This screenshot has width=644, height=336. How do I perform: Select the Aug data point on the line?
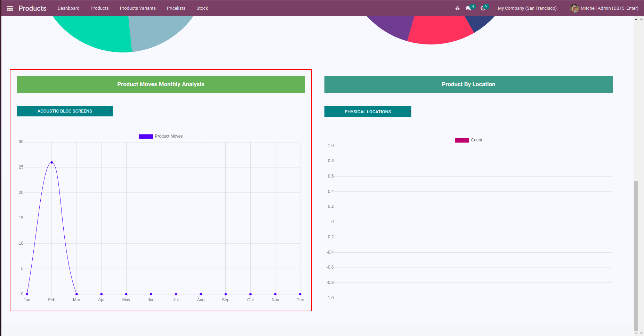[201, 294]
